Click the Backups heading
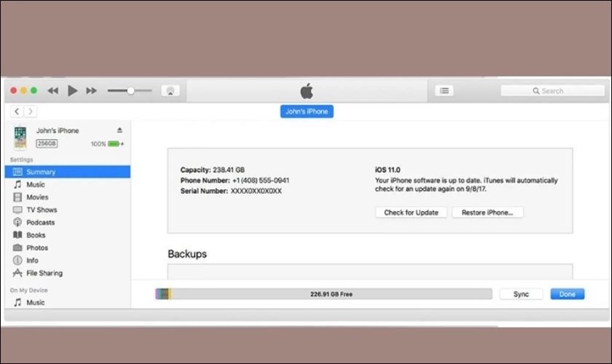The width and height of the screenshot is (612, 364). tap(187, 254)
